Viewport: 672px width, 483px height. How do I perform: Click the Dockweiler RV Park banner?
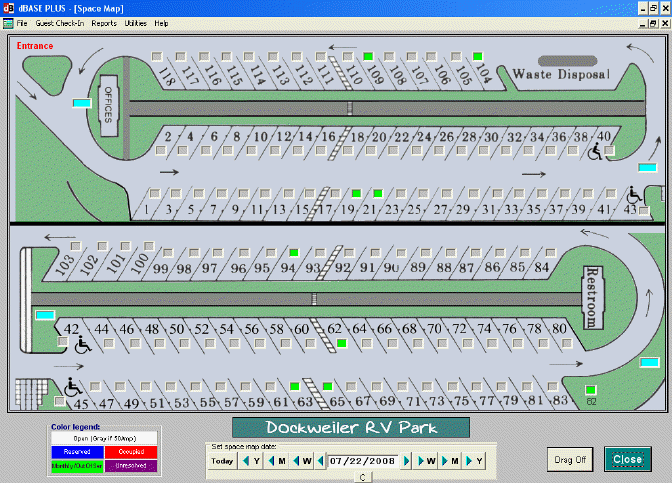pyautogui.click(x=351, y=428)
